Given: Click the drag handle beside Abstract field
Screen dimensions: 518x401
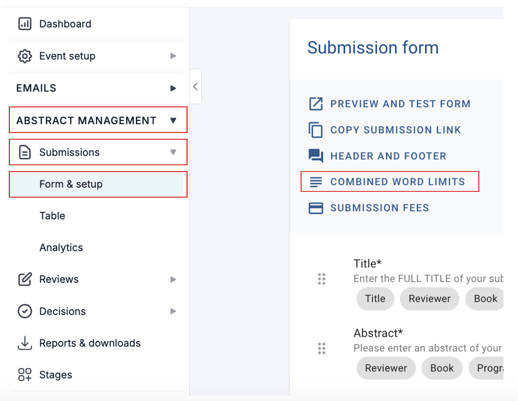Looking at the screenshot, I should 321,348.
